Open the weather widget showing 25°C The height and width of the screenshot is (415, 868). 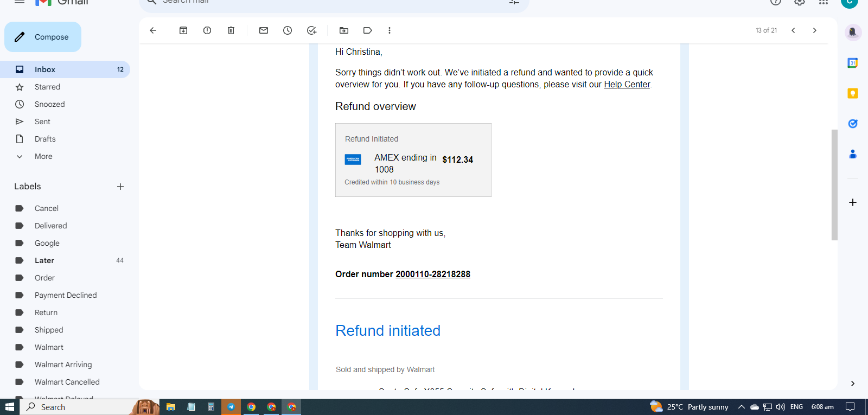[689, 407]
